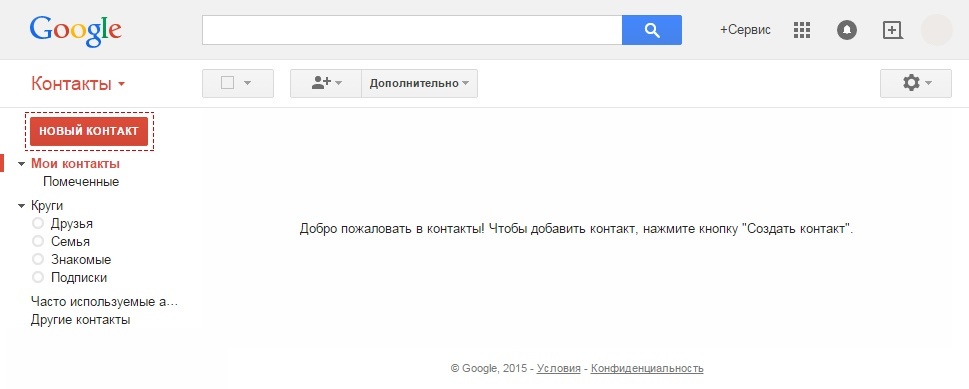This screenshot has width=969, height=389.
Task: Open the Конфиденциальность footer link
Action: 647,369
